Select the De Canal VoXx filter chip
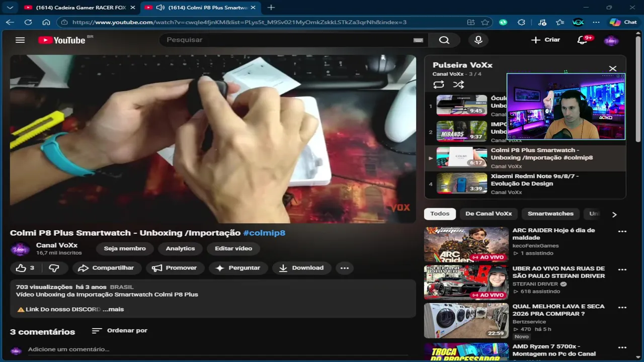The image size is (644, 362). [489, 214]
